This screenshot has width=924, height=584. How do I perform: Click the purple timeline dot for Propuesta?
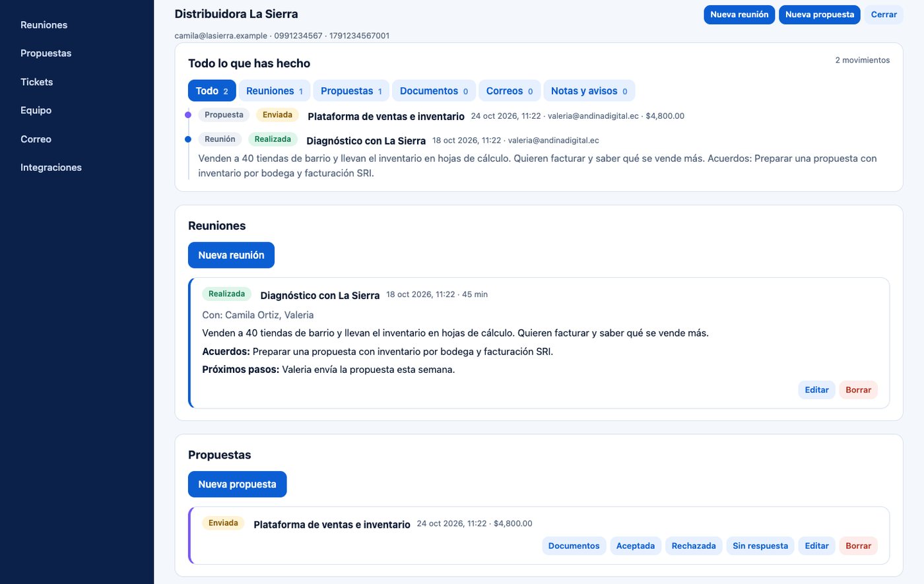tap(188, 115)
